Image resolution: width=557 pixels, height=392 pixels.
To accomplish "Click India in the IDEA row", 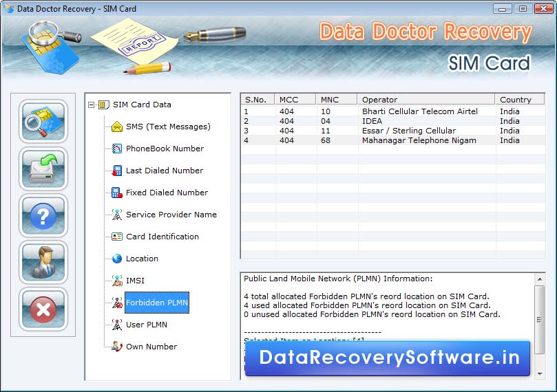I will click(509, 121).
